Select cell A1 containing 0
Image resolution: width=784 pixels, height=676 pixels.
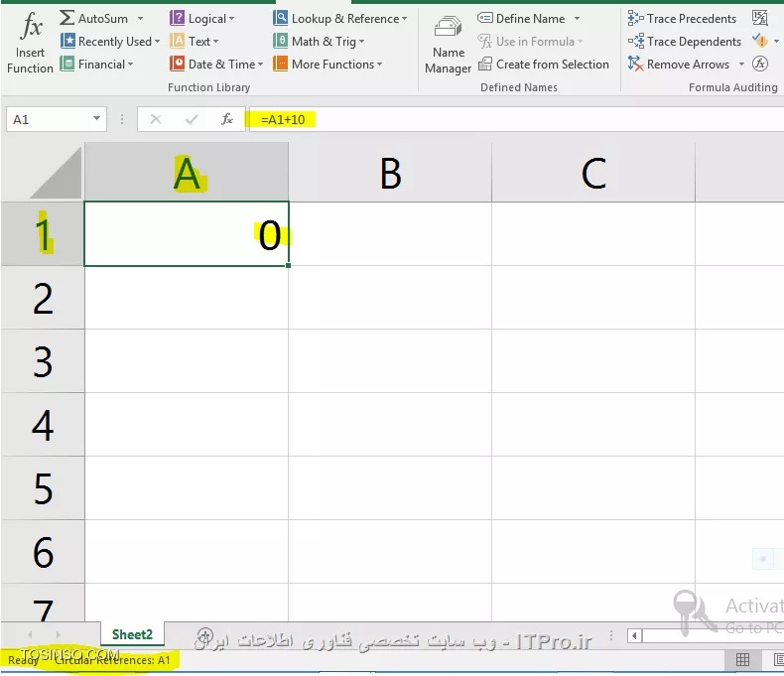(x=187, y=234)
